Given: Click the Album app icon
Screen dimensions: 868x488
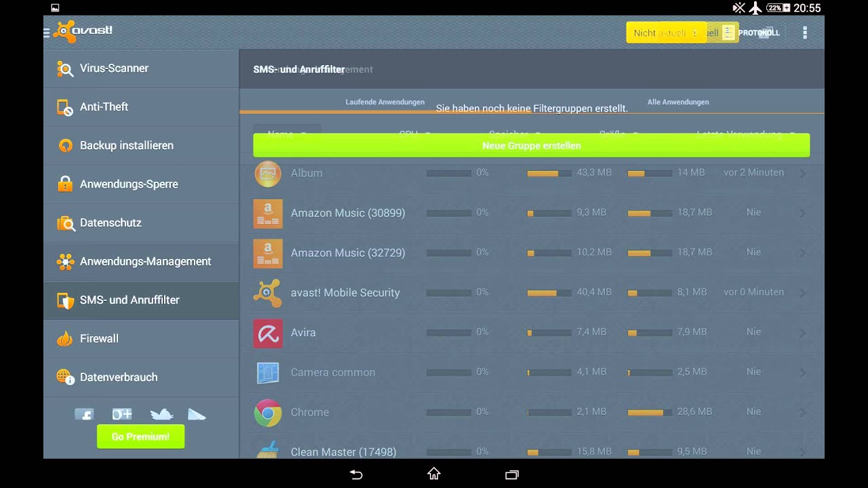Looking at the screenshot, I should click(x=268, y=174).
